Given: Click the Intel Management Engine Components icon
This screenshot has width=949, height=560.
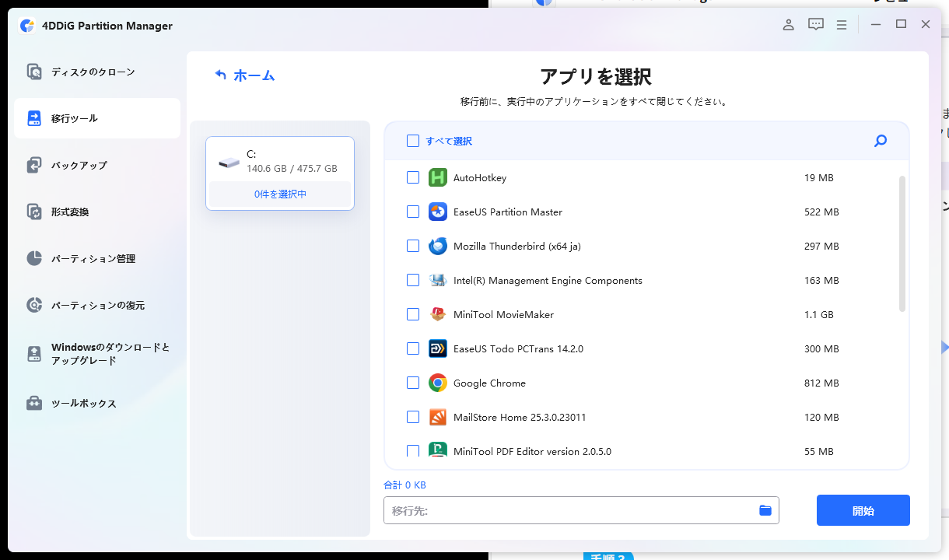Looking at the screenshot, I should [437, 280].
